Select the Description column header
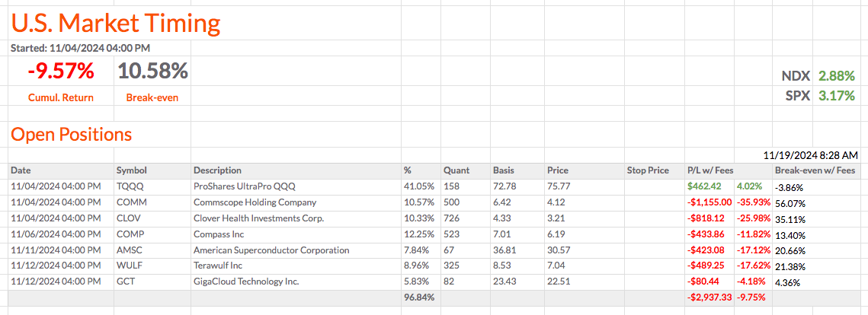The height and width of the screenshot is (315, 868). [x=217, y=170]
